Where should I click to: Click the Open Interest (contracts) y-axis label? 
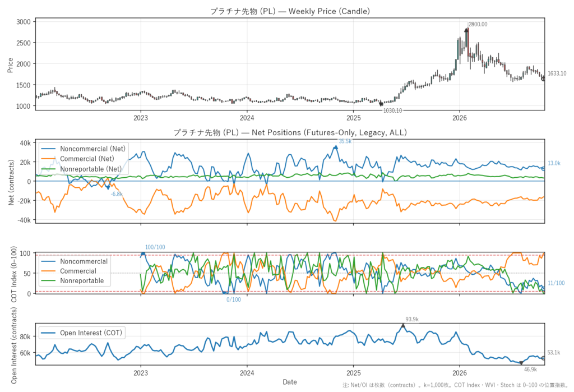(14, 345)
